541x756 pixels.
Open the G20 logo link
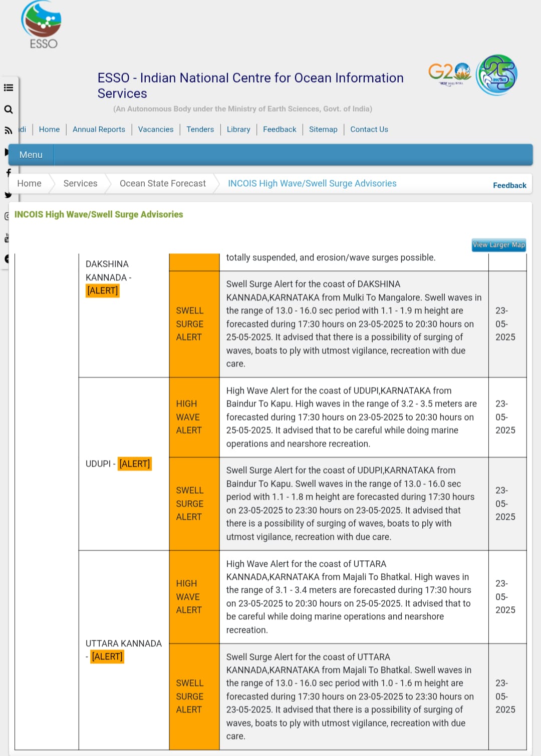tap(449, 74)
